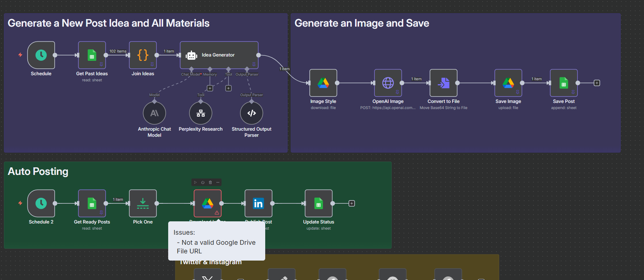This screenshot has height=280, width=644.
Task: Execute node using the play icon
Action: tap(195, 182)
